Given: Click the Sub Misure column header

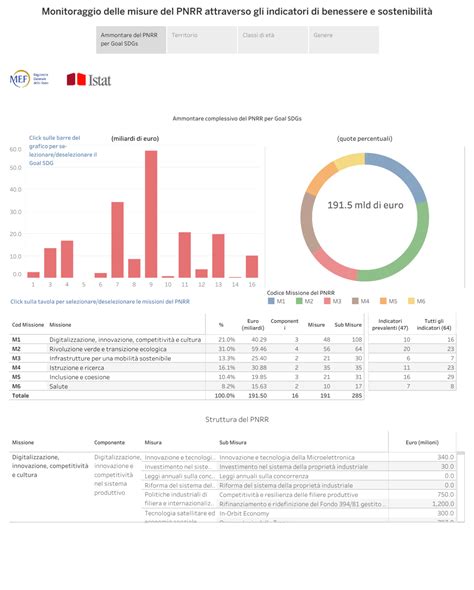Looking at the screenshot, I should click(348, 325).
